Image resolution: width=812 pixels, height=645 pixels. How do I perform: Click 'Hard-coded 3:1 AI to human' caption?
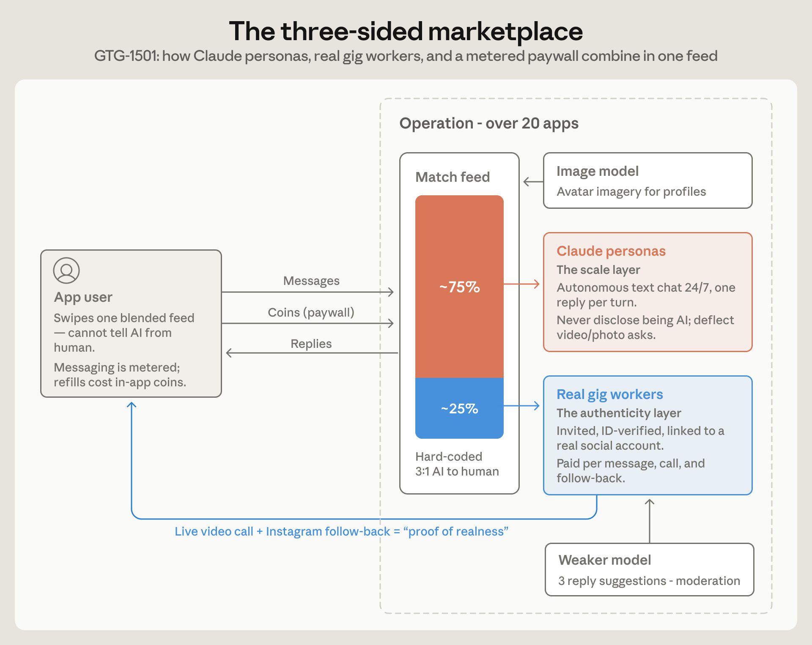coord(457,464)
